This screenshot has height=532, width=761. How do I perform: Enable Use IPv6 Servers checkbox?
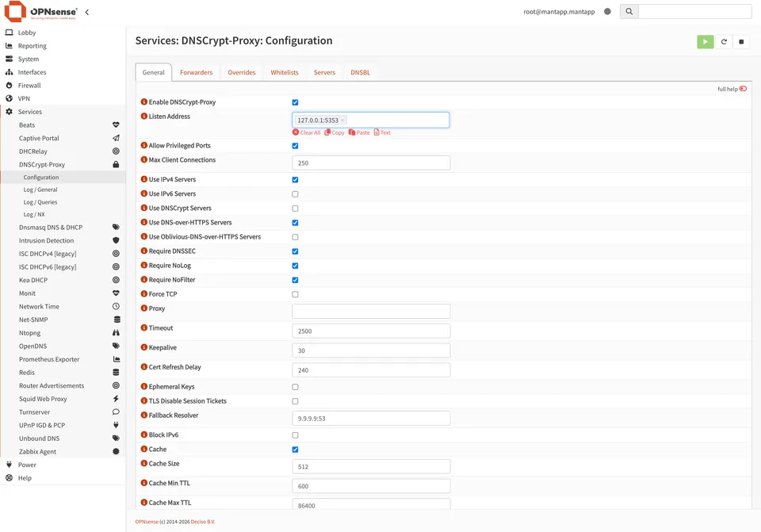pyautogui.click(x=295, y=194)
